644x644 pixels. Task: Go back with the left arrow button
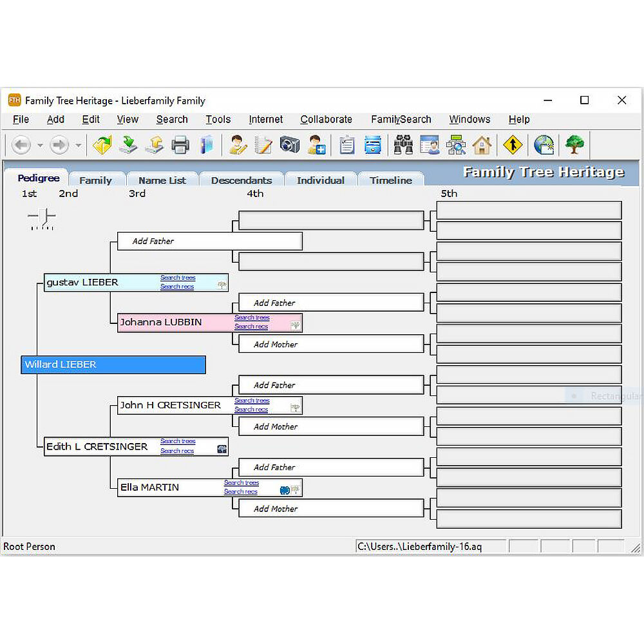tap(21, 145)
